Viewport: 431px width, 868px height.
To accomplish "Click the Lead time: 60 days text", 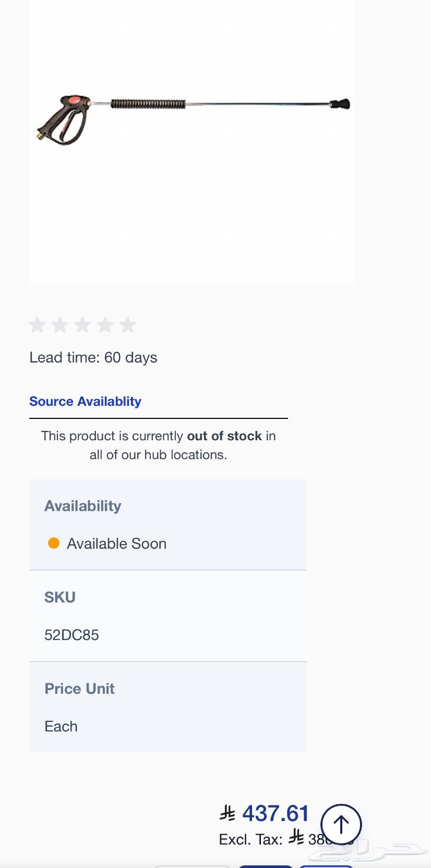I will (93, 357).
